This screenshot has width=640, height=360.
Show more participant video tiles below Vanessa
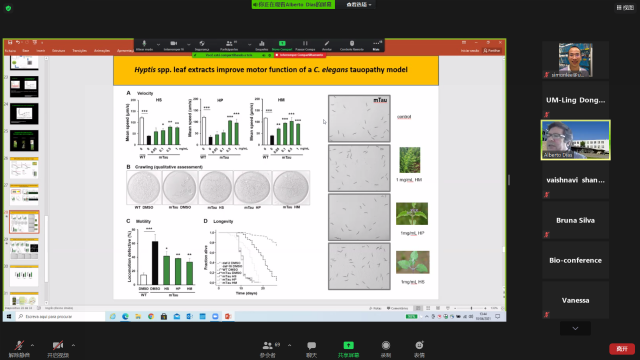point(575,328)
